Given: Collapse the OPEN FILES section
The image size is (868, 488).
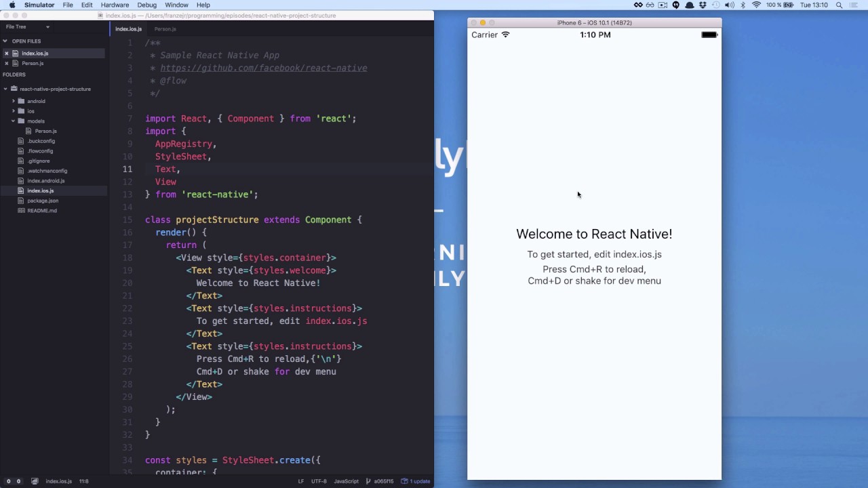Looking at the screenshot, I should [5, 41].
